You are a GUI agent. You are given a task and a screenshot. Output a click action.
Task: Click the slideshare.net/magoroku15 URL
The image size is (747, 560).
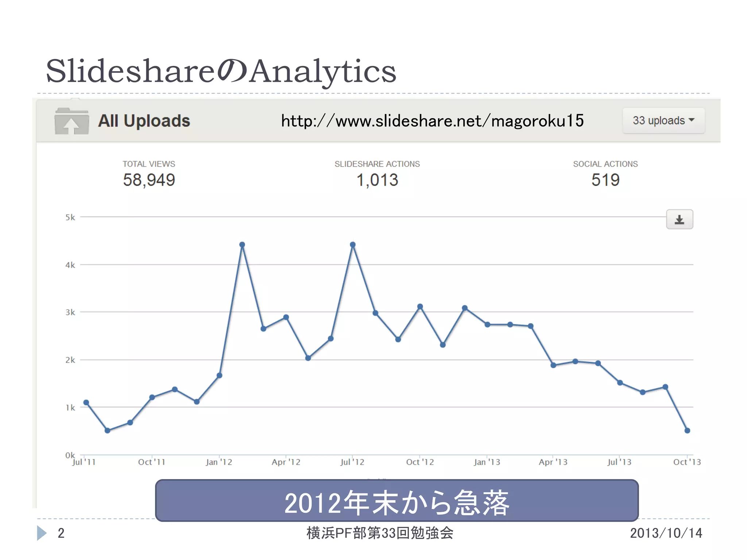432,121
